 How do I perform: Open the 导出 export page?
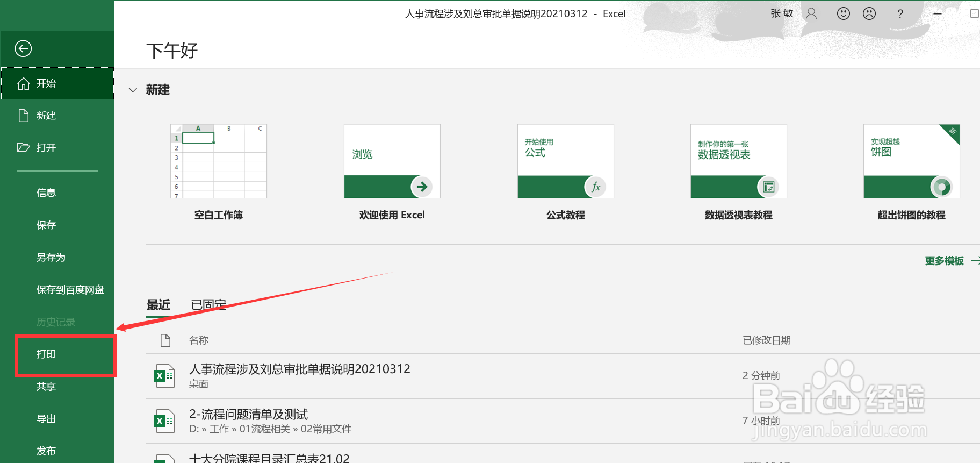[46, 419]
